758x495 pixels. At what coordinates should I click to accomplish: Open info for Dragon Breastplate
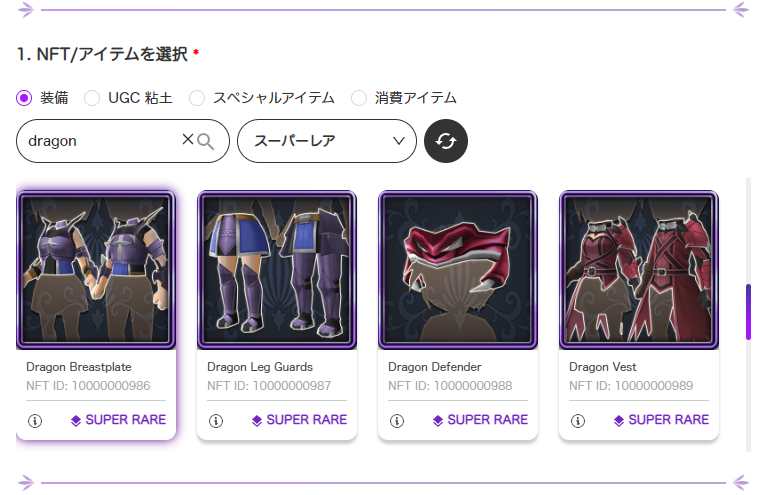tap(35, 420)
